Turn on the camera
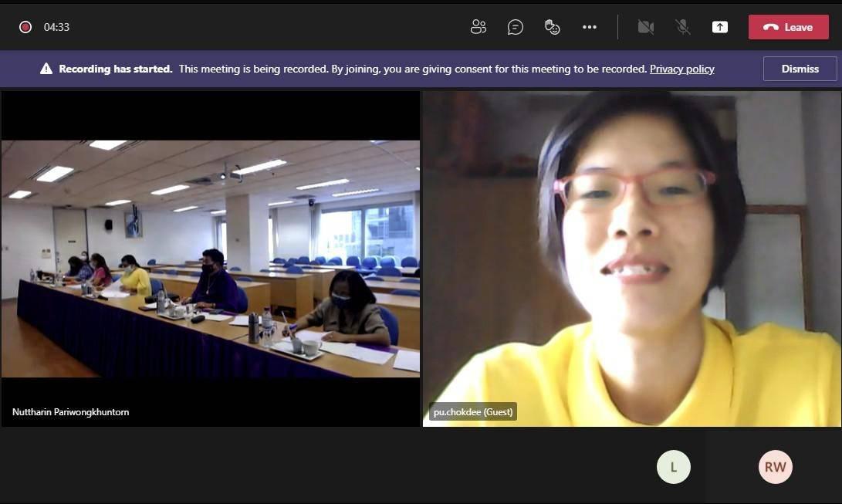The image size is (842, 504). click(x=645, y=27)
